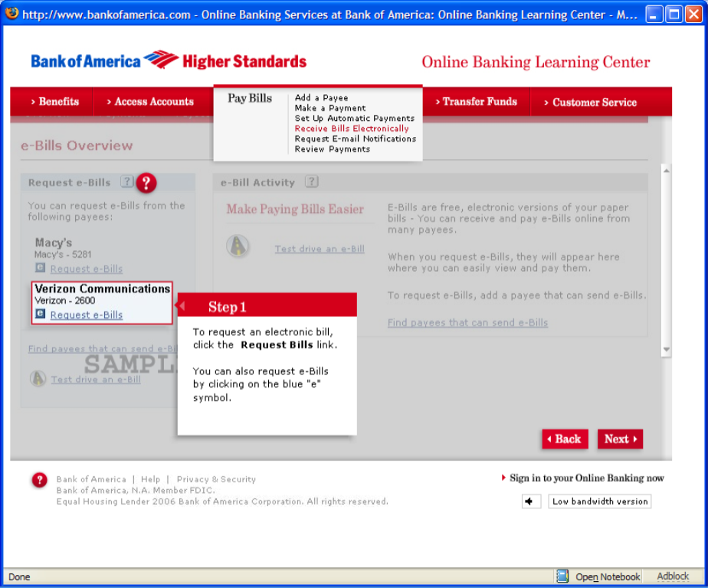Click the Next button

pyautogui.click(x=620, y=439)
